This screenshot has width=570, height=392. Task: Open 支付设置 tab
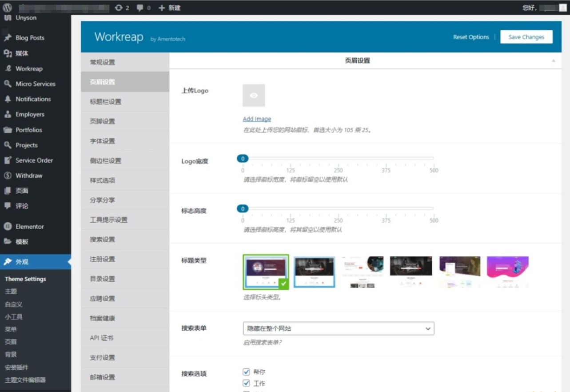point(125,357)
